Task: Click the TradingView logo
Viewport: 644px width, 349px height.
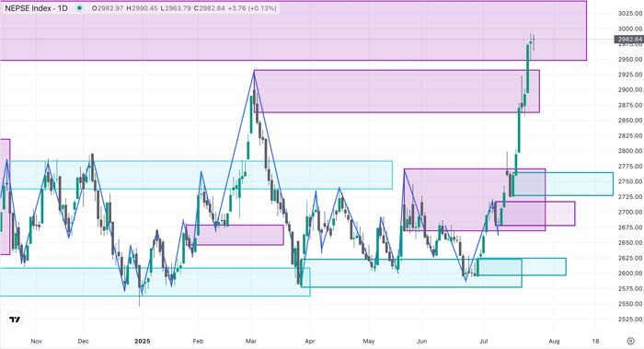Action: (x=15, y=320)
